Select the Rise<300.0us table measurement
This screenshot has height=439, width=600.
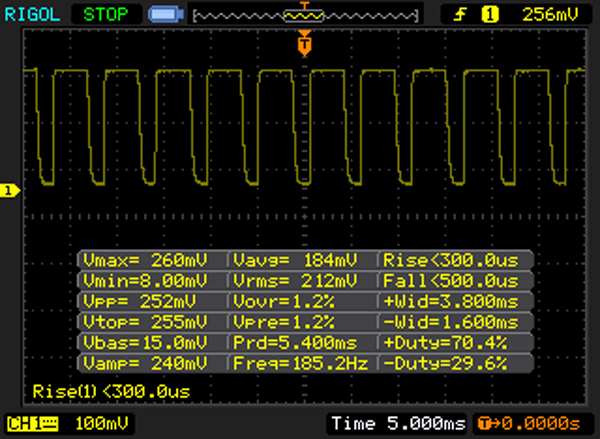(451, 260)
